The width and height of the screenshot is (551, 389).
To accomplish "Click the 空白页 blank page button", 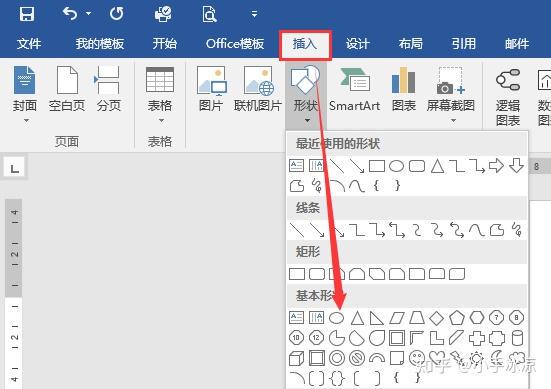I will [67, 90].
